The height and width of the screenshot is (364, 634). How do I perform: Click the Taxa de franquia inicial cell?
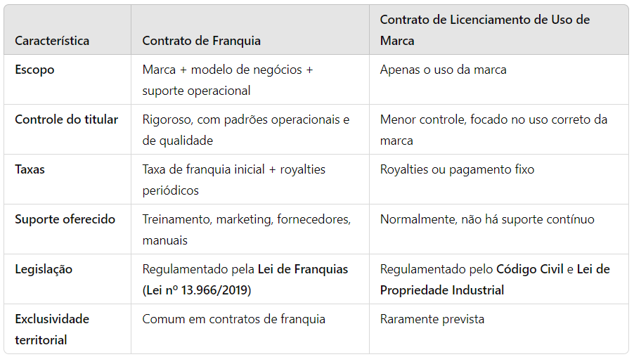(x=233, y=180)
